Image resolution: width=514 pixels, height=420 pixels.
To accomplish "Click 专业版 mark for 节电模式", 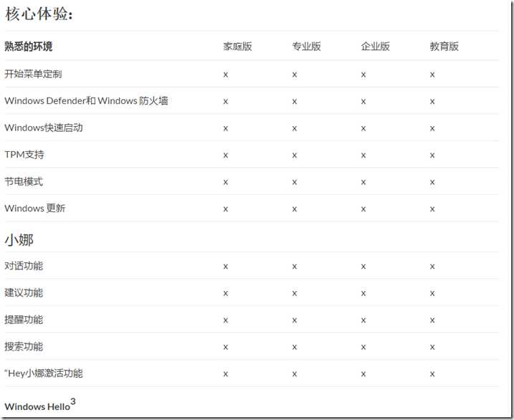I will pos(295,182).
